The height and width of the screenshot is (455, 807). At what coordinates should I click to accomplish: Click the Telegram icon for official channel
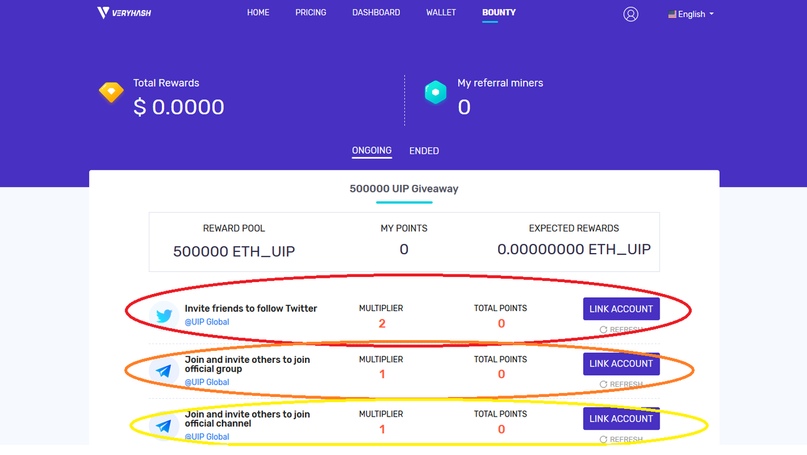point(164,426)
